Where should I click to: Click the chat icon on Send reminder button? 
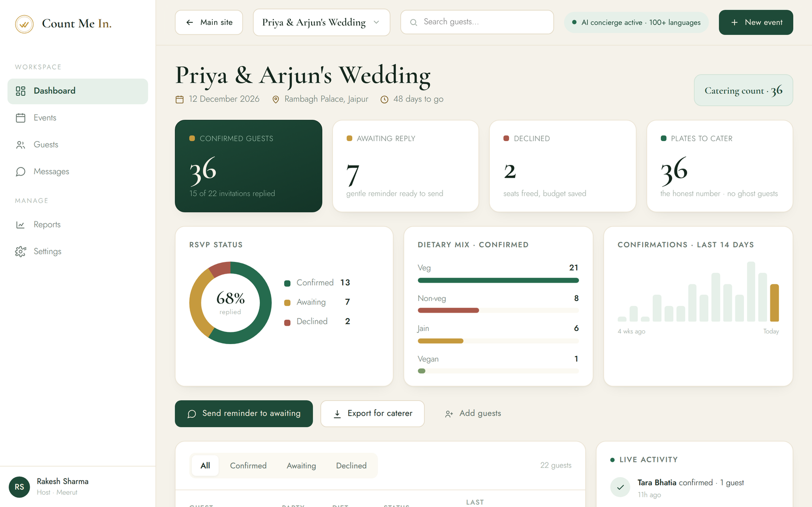coord(192,414)
